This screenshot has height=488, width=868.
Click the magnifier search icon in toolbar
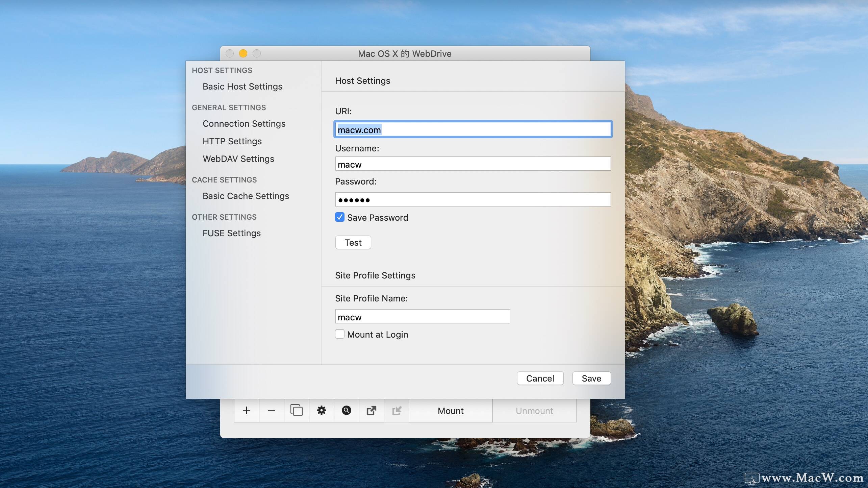pos(347,411)
